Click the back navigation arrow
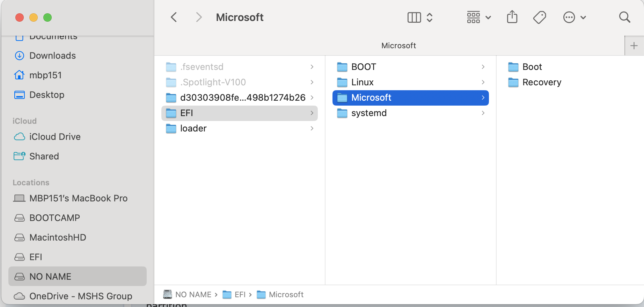Image resolution: width=644 pixels, height=307 pixels. [x=174, y=17]
